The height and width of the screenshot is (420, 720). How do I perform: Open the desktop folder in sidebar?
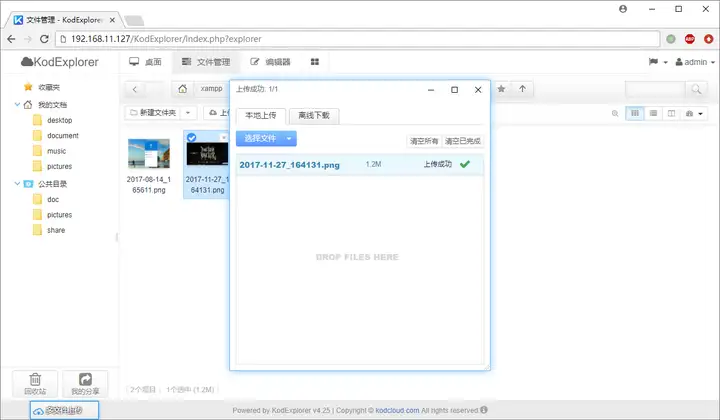[60, 120]
